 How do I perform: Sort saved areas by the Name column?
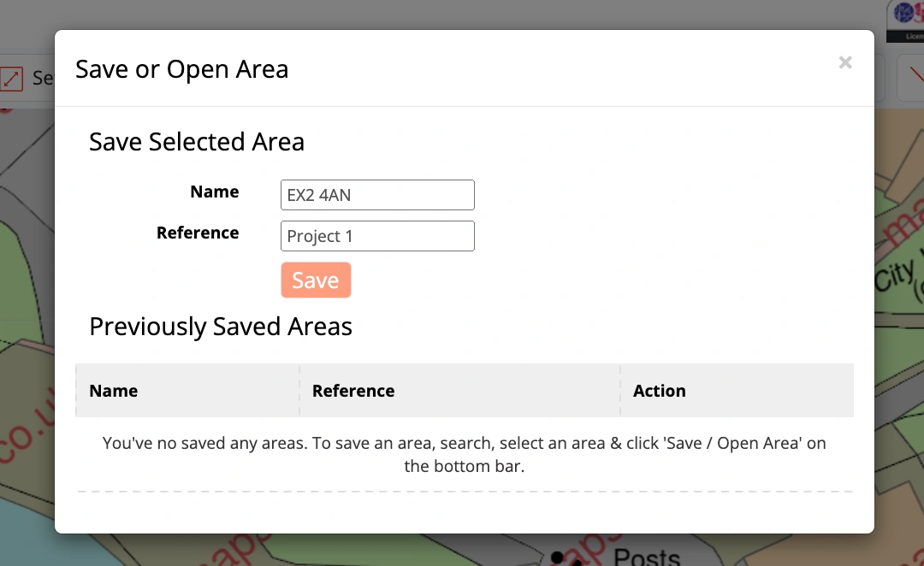114,391
